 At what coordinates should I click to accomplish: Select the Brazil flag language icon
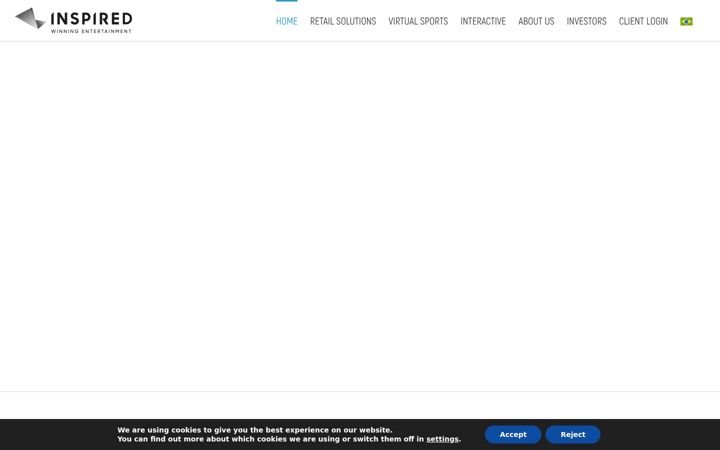(686, 21)
